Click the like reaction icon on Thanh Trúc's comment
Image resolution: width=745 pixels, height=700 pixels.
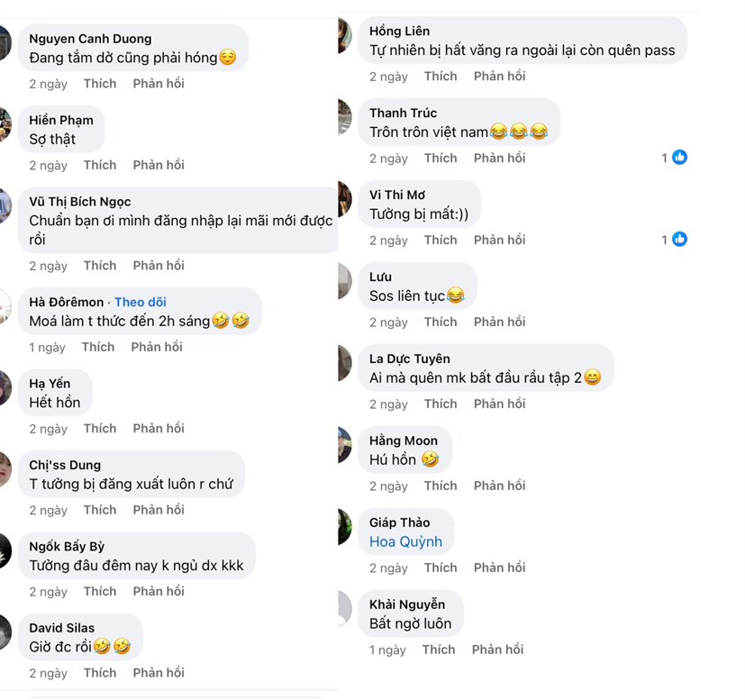coord(679,158)
